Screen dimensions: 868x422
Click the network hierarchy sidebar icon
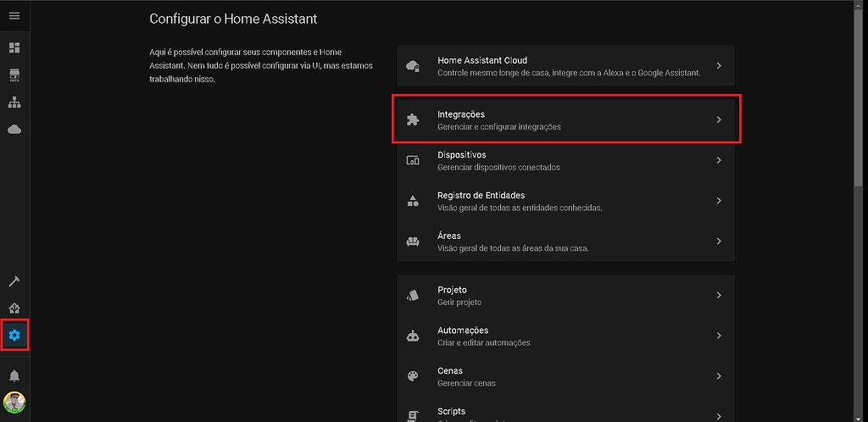click(14, 103)
